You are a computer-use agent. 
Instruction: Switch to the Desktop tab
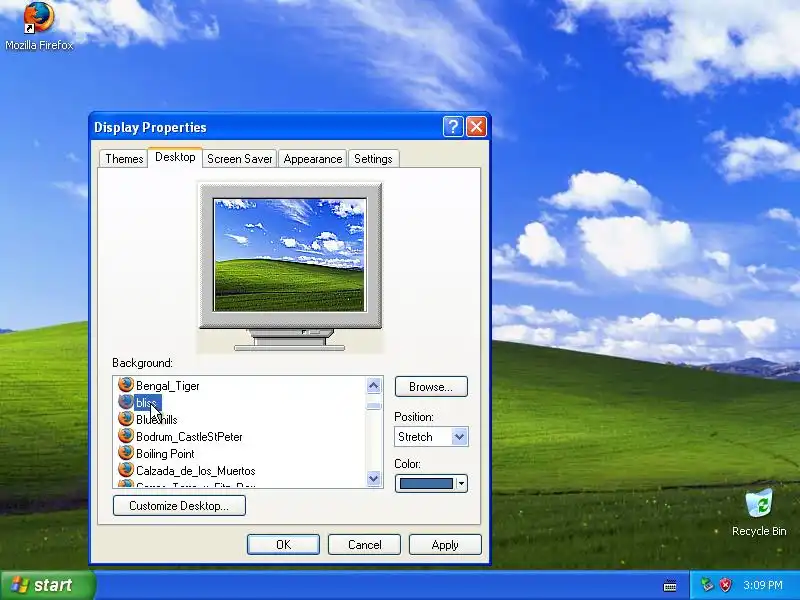[x=175, y=157]
